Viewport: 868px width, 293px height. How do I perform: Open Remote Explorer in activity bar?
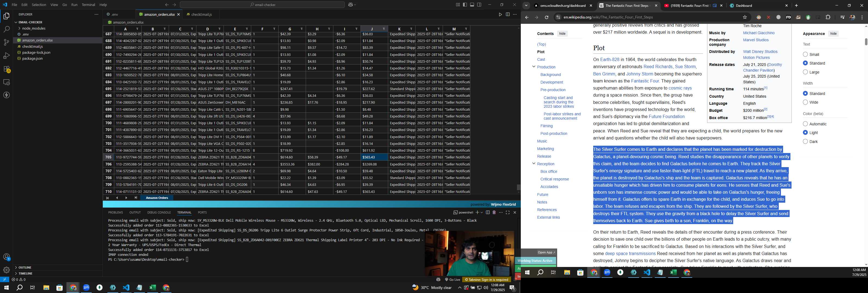tap(7, 82)
